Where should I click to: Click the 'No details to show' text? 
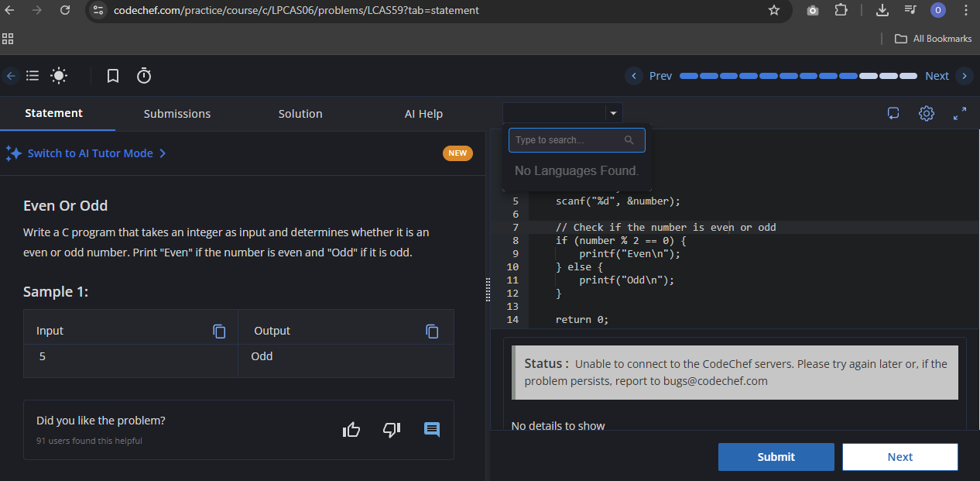(558, 425)
